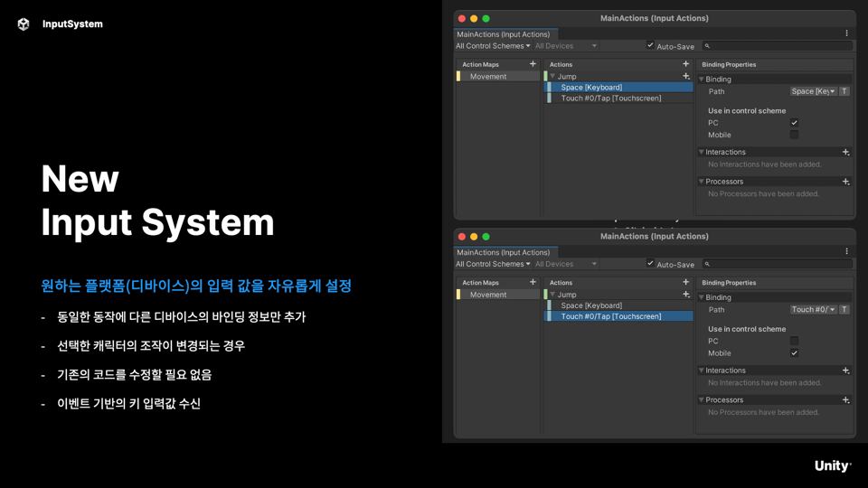Toggle text path mode T button upper window
The height and width of the screenshot is (488, 868).
844,91
